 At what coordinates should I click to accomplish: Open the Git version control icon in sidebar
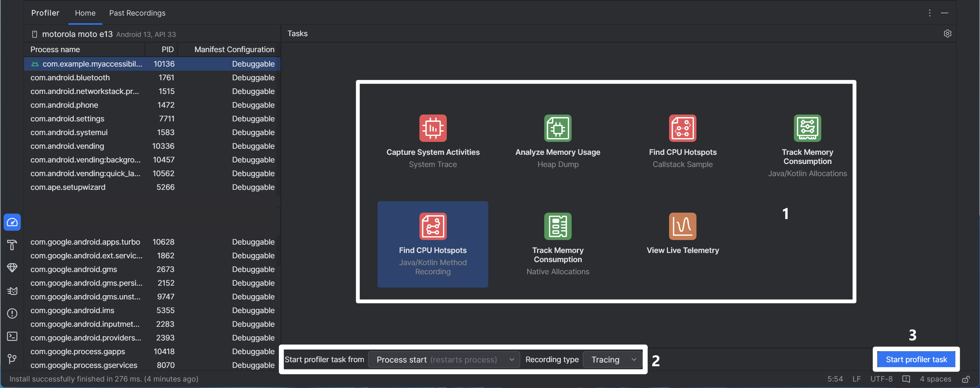pyautogui.click(x=12, y=359)
